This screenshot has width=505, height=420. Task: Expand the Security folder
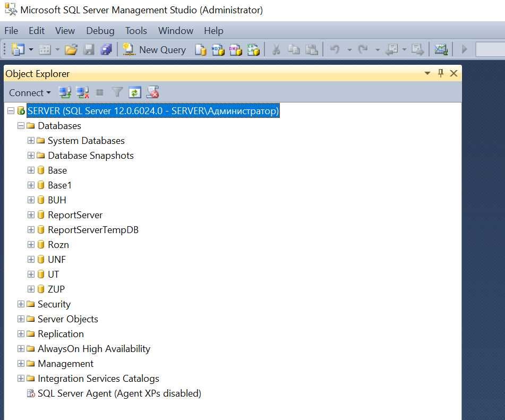click(x=21, y=304)
